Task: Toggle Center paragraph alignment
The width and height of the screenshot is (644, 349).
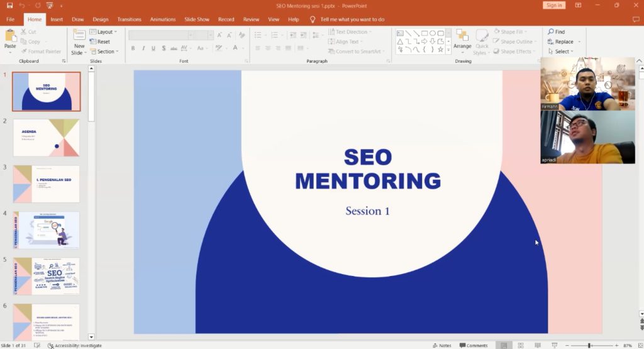Action: (268, 48)
